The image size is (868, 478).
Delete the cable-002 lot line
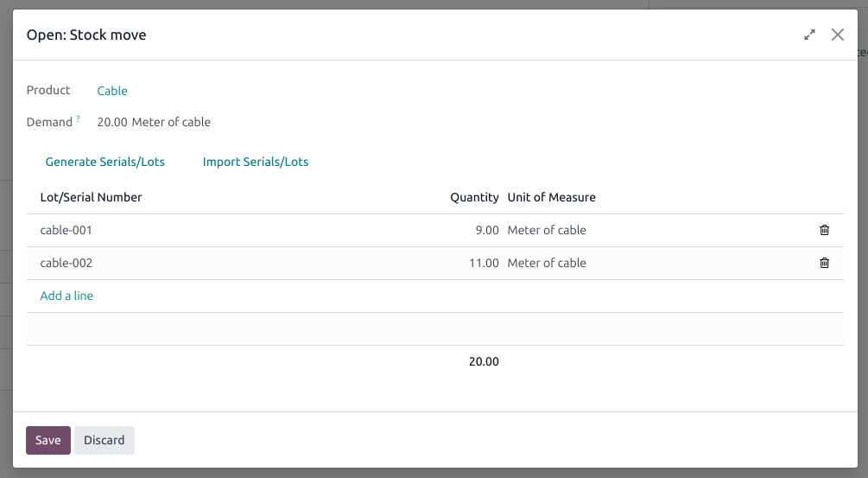coord(824,263)
